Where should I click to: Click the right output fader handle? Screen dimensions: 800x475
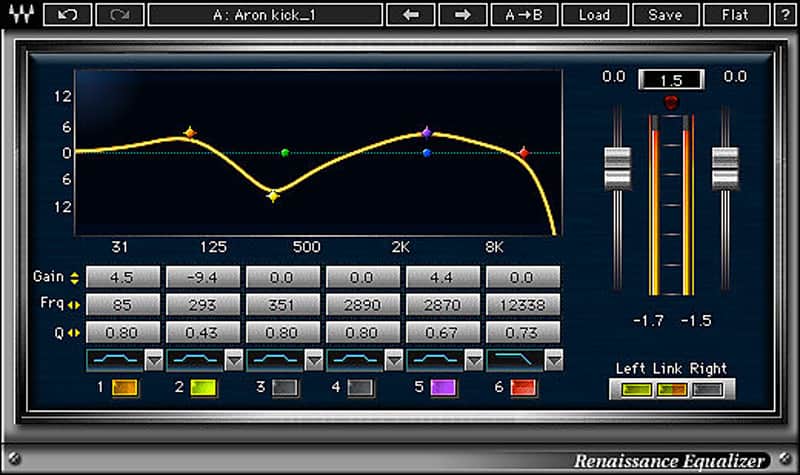[725, 168]
